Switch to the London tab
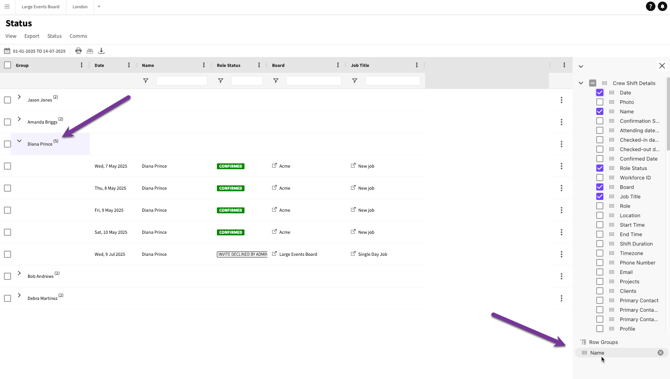 [80, 7]
